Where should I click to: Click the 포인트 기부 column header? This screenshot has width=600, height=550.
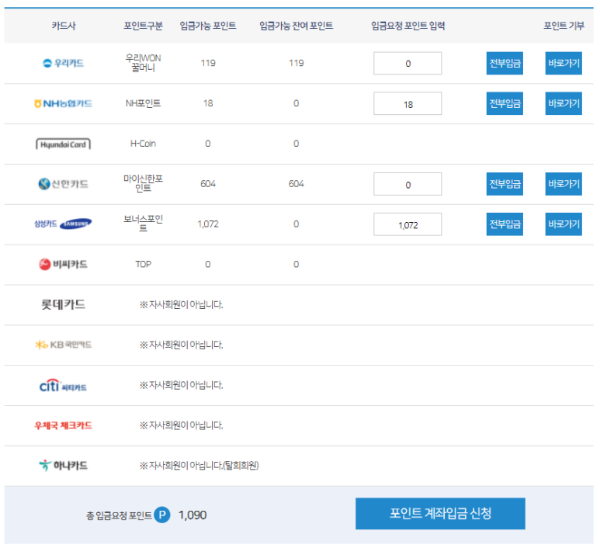564,26
